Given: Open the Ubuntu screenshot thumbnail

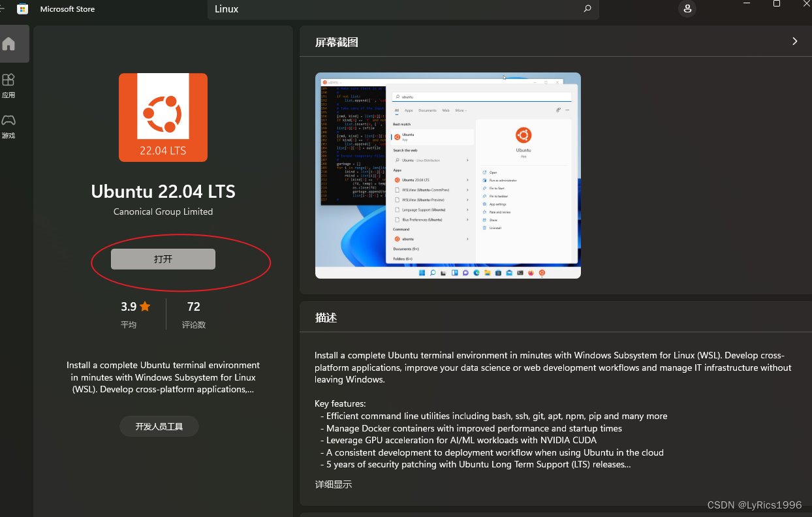Looking at the screenshot, I should 448,175.
